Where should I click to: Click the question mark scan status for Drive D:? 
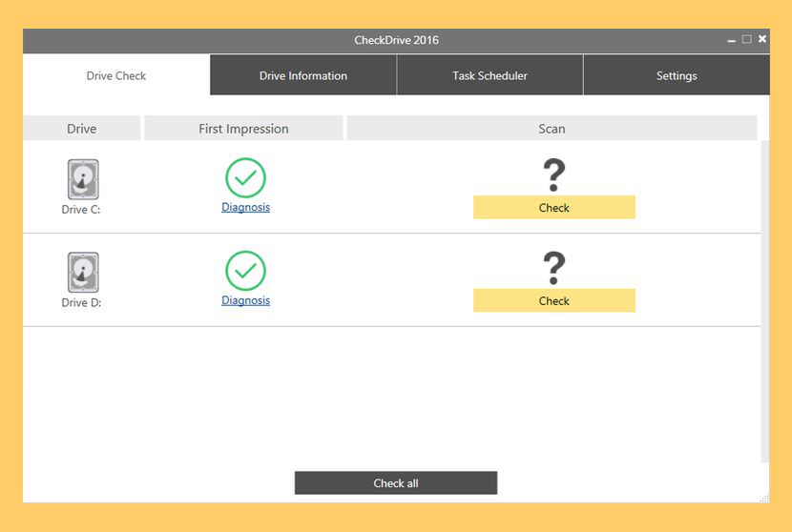(x=554, y=268)
